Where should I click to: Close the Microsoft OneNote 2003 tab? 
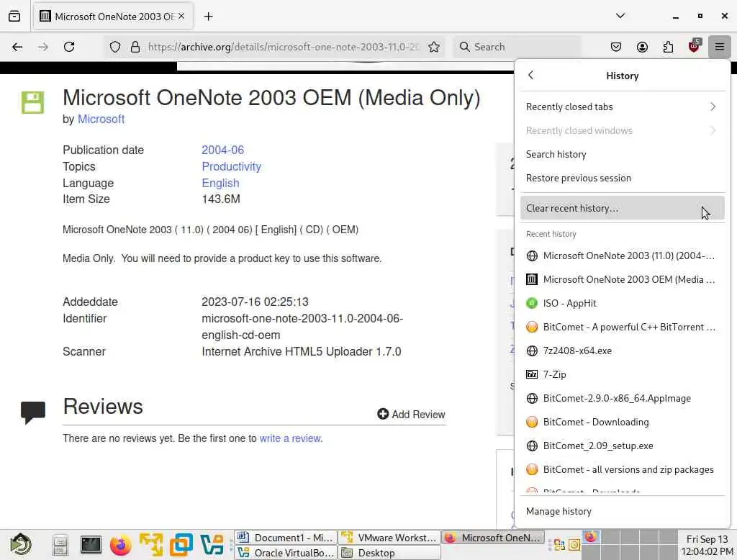(x=181, y=16)
